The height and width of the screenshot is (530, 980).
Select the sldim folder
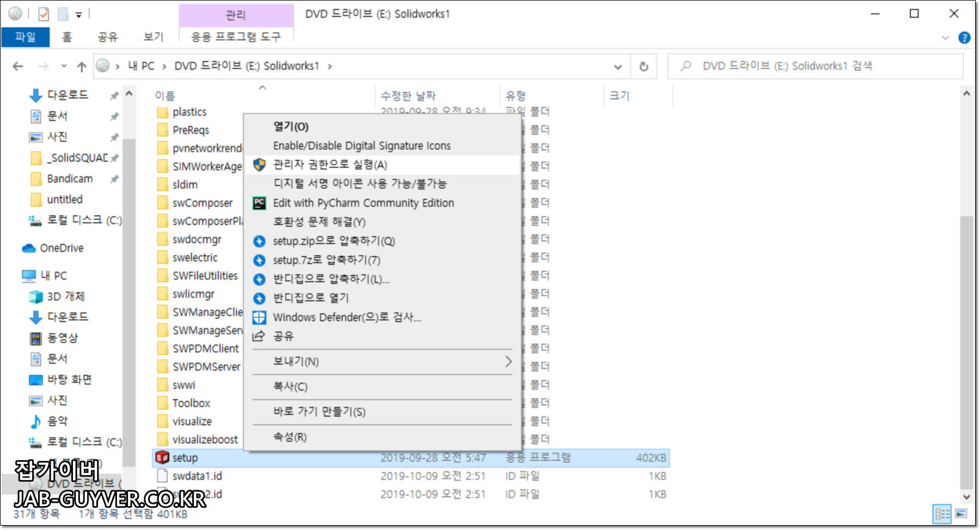click(185, 184)
